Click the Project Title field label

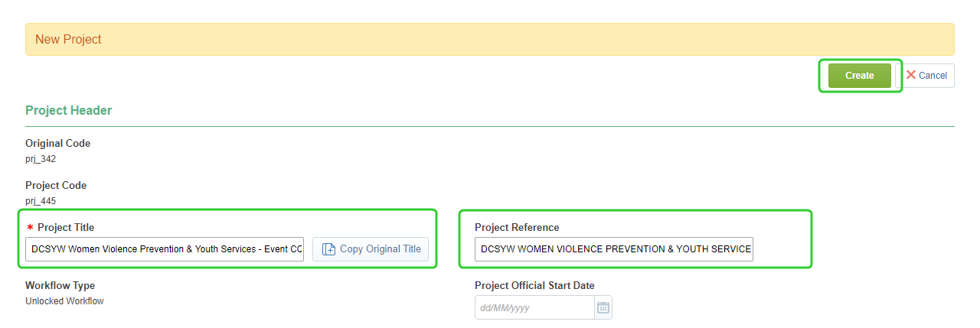point(66,228)
